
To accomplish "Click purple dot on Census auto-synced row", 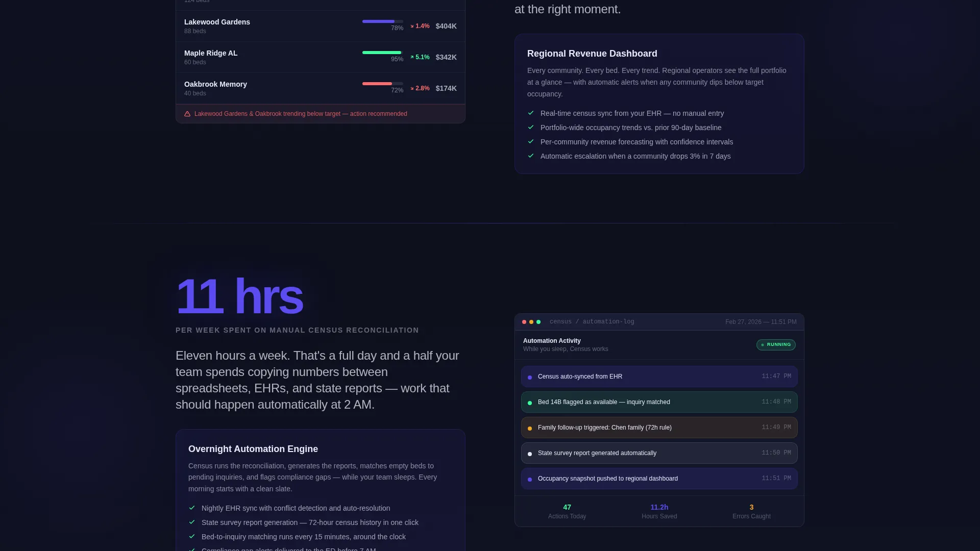I will 530,378.
